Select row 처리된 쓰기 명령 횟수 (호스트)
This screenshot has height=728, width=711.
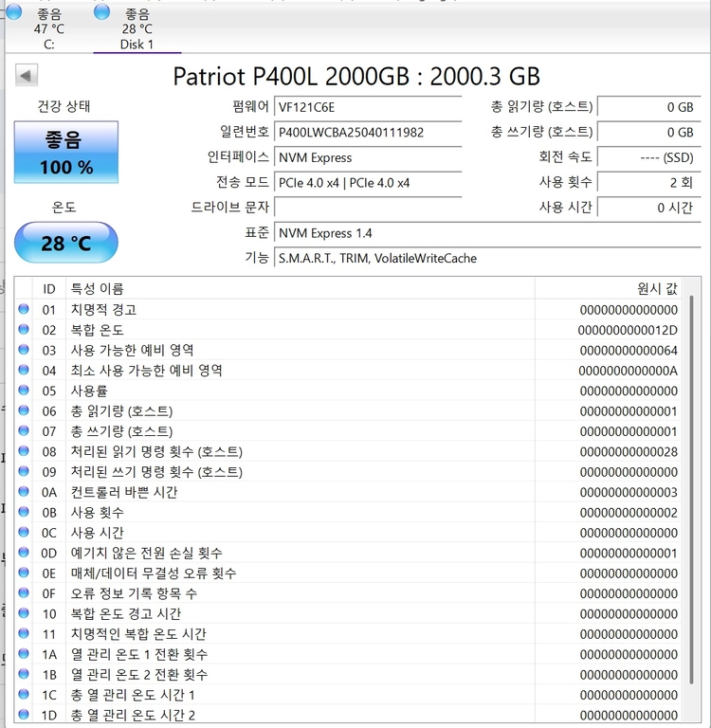click(x=348, y=472)
